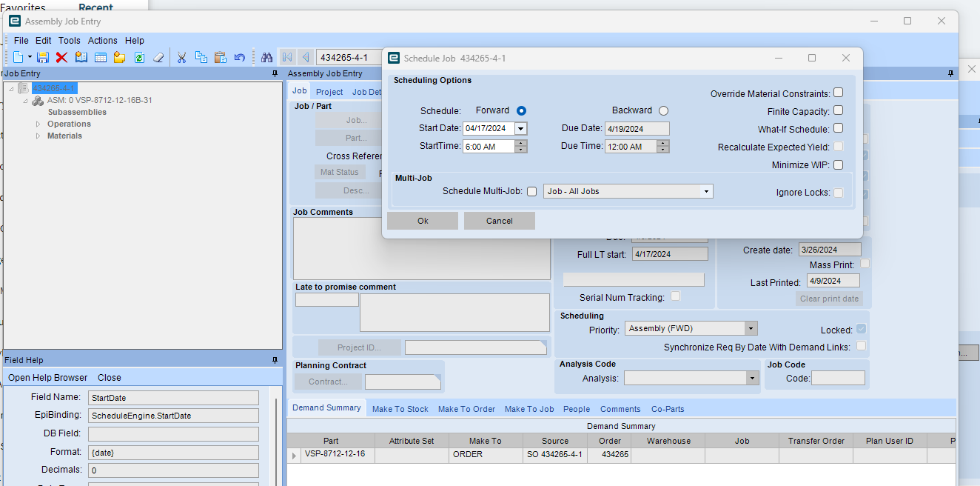
Task: Check the Override Material Constraints box
Action: pos(838,93)
